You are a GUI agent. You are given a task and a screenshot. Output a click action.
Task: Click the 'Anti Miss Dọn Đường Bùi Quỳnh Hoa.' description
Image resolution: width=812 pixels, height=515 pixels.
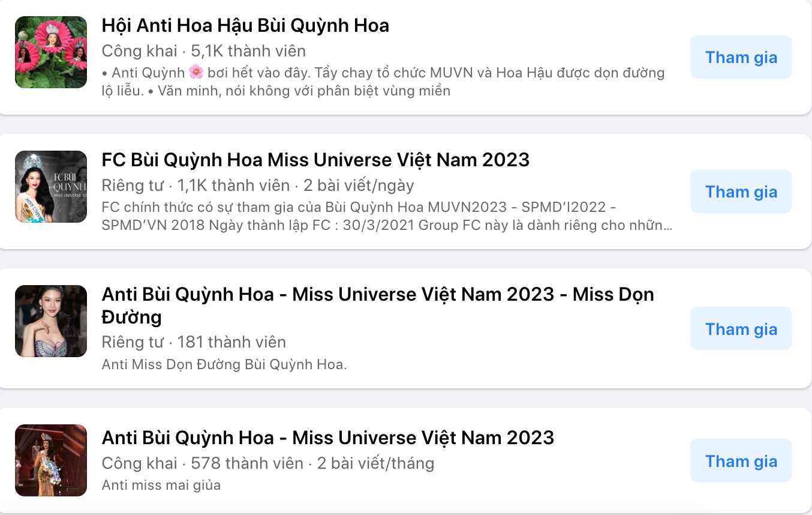(224, 364)
